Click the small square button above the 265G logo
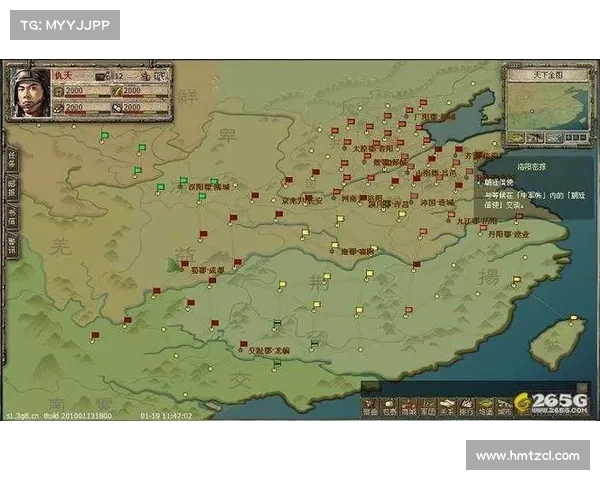The height and width of the screenshot is (480, 600). click(582, 387)
